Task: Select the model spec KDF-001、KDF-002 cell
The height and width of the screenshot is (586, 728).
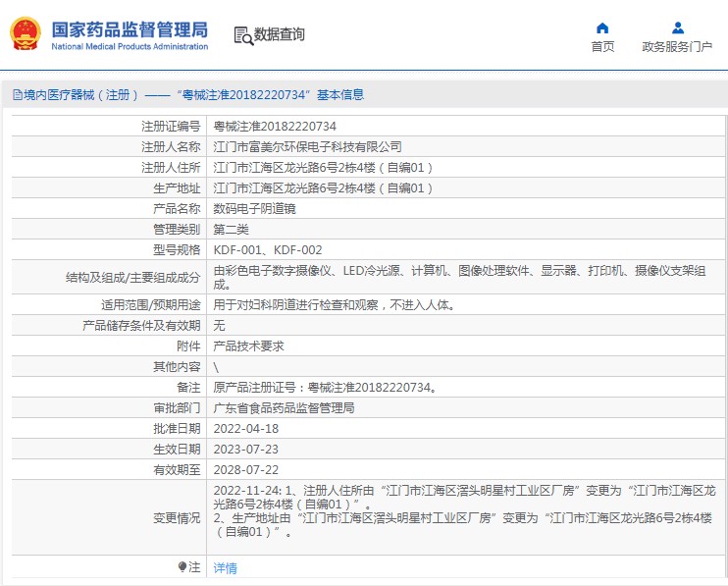Action: 268,250
